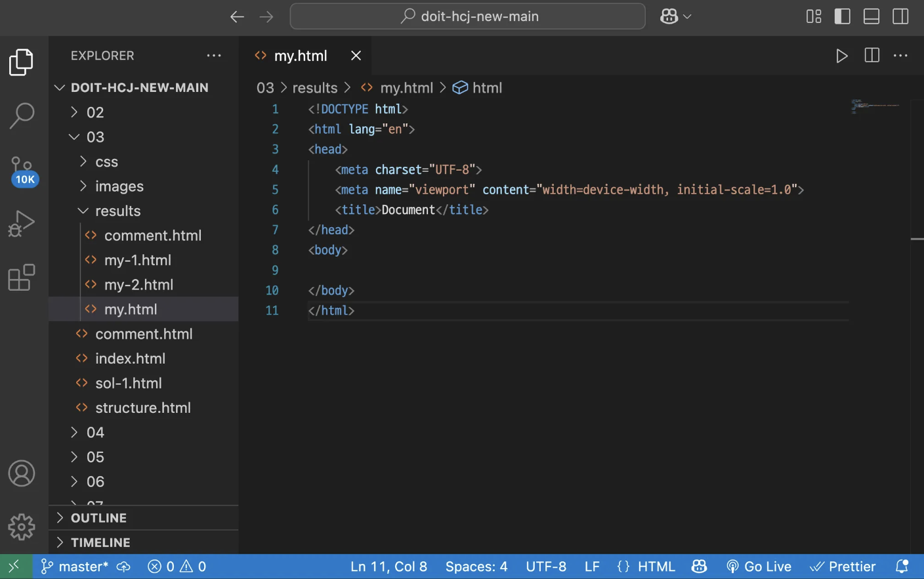This screenshot has width=924, height=579.
Task: Click the Run play icon in editor toolbar
Action: click(x=842, y=56)
